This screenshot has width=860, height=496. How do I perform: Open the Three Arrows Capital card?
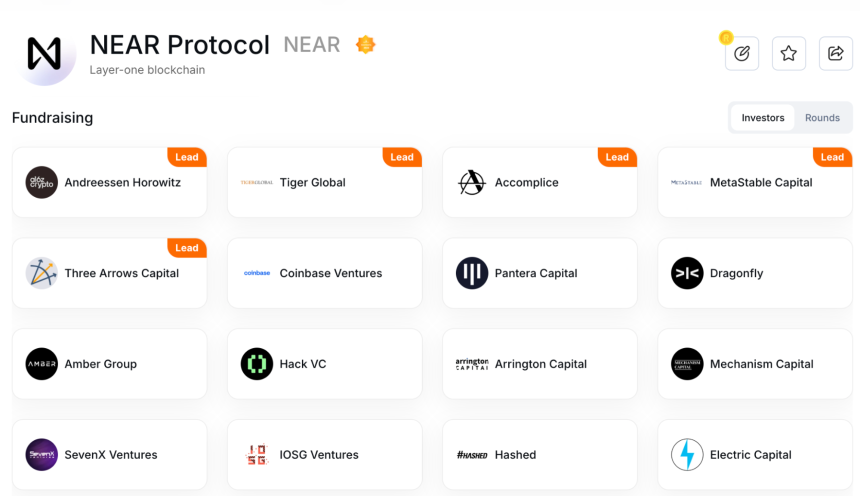[x=110, y=273]
